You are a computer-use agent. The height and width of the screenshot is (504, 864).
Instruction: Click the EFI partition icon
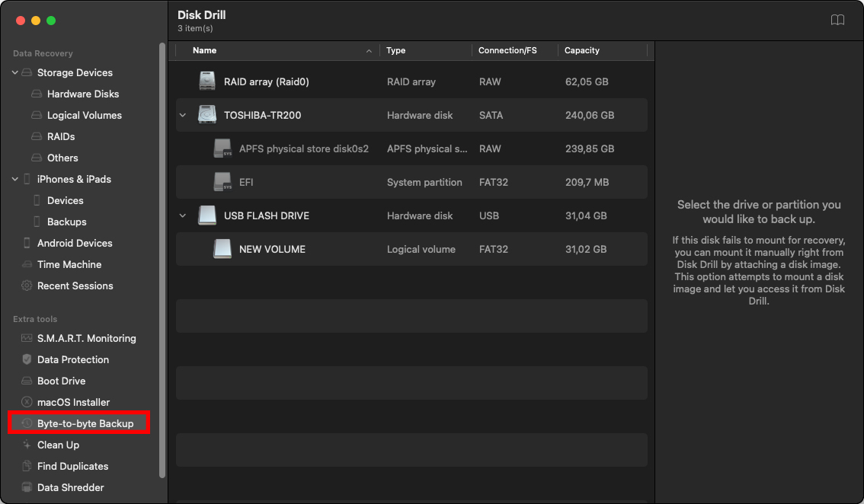[x=222, y=182]
